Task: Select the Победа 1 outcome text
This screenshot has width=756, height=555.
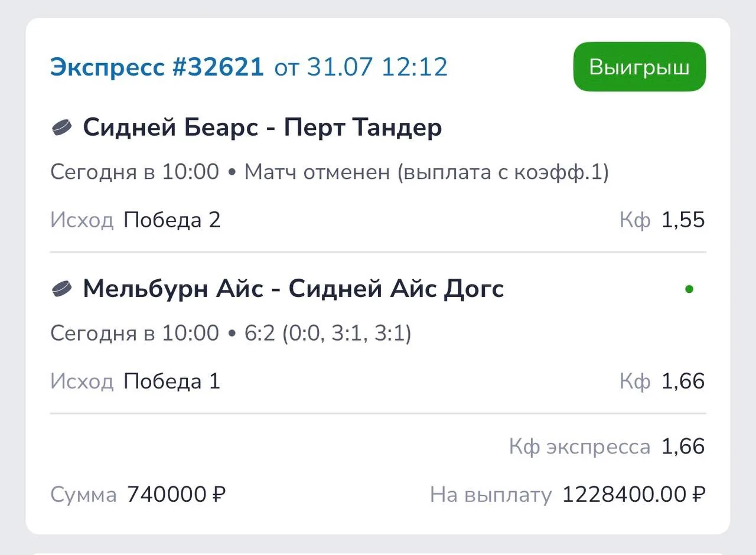Action: [x=172, y=381]
